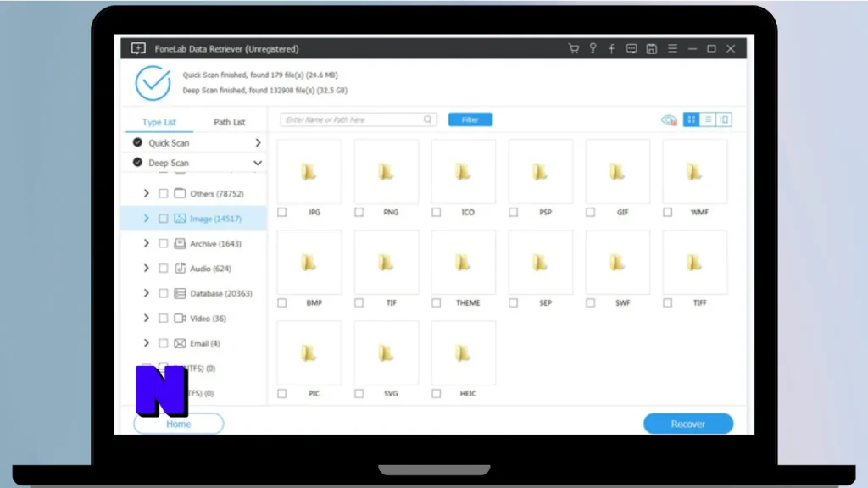Click the Filter button

point(470,119)
